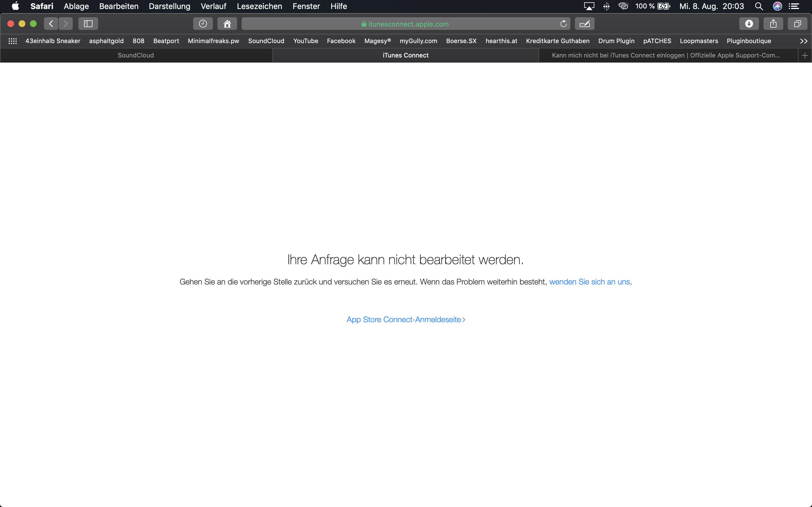The image size is (812, 507).
Task: Open Spotlight search in the menu bar
Action: click(759, 6)
